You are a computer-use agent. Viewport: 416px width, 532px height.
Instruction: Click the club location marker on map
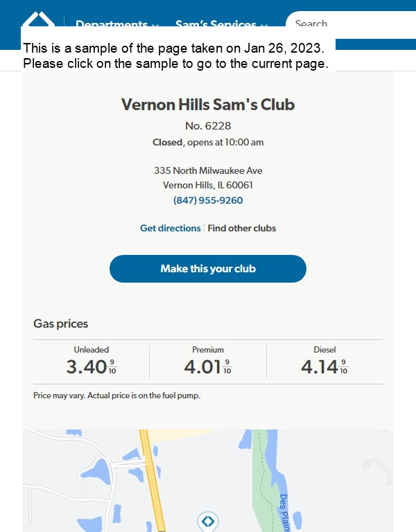tap(208, 521)
